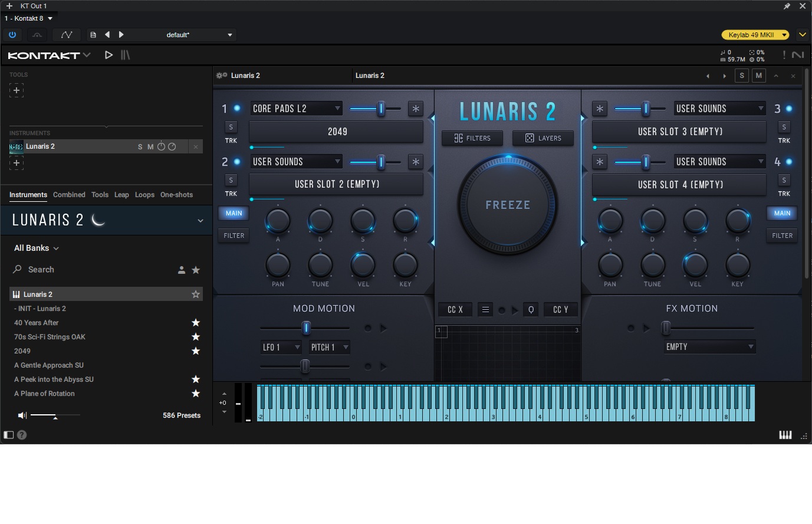Toggle layer 4 power LED
The image size is (812, 524).
click(x=789, y=162)
